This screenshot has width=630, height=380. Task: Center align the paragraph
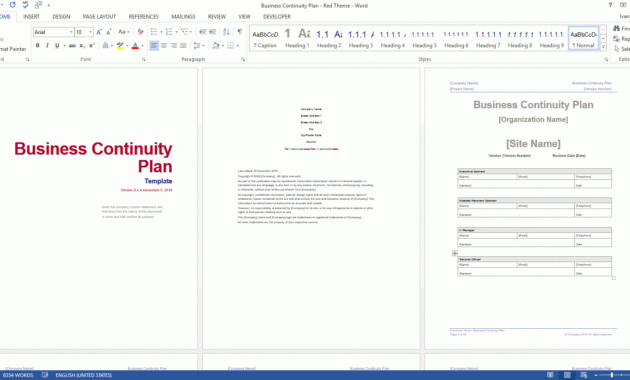164,46
